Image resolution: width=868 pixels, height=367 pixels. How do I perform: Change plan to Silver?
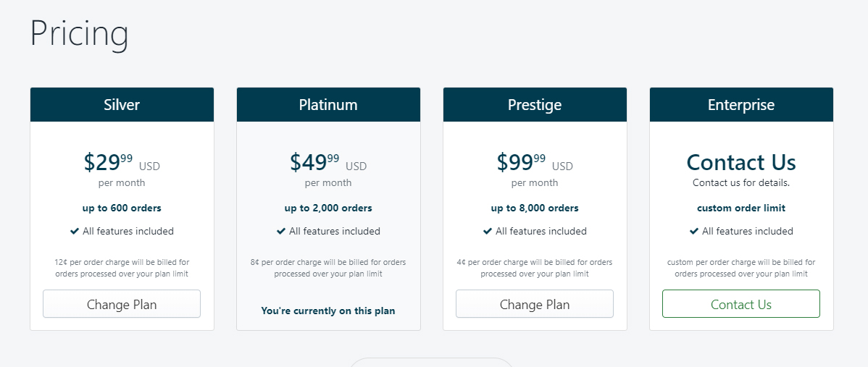tap(122, 304)
